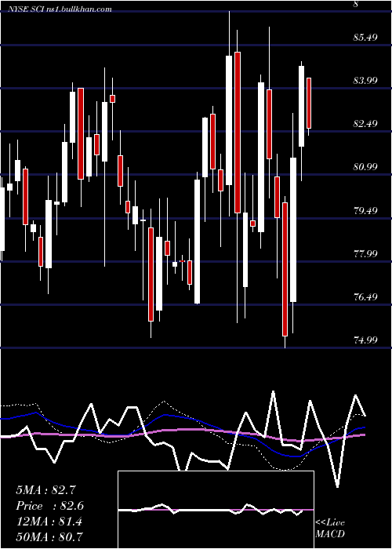Click the 5MA : 82.7 readout
Viewport: 392px width, 549px height.
tap(45, 490)
